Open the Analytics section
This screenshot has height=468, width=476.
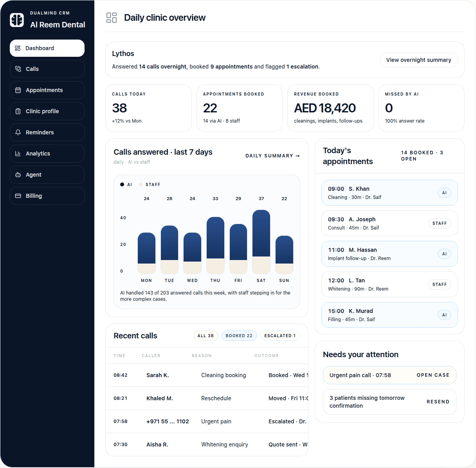(x=47, y=154)
